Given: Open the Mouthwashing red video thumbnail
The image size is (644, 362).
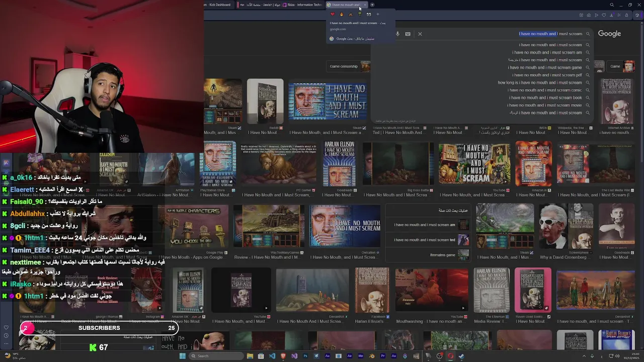Looking at the screenshot, I should pyautogui.click(x=432, y=290).
